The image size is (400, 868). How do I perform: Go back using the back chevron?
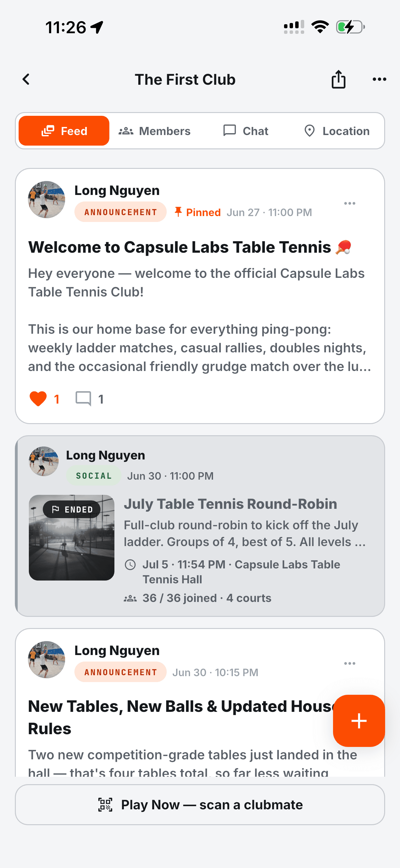(x=26, y=79)
